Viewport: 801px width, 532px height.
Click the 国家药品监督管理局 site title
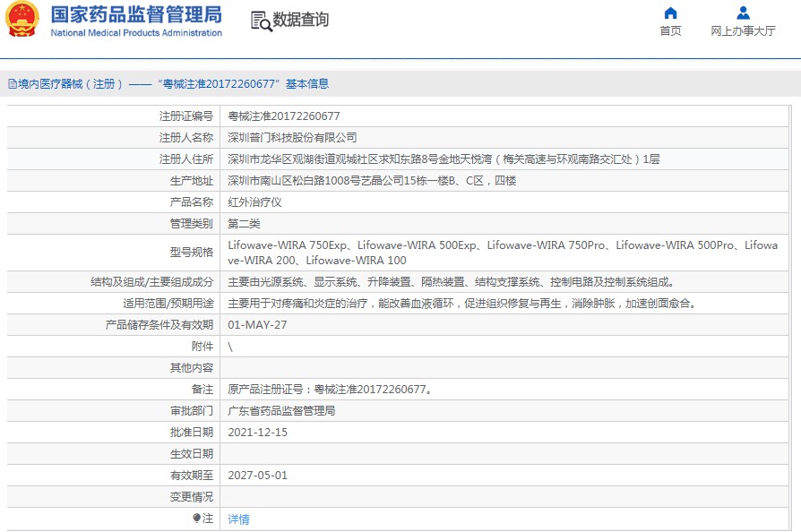point(136,14)
